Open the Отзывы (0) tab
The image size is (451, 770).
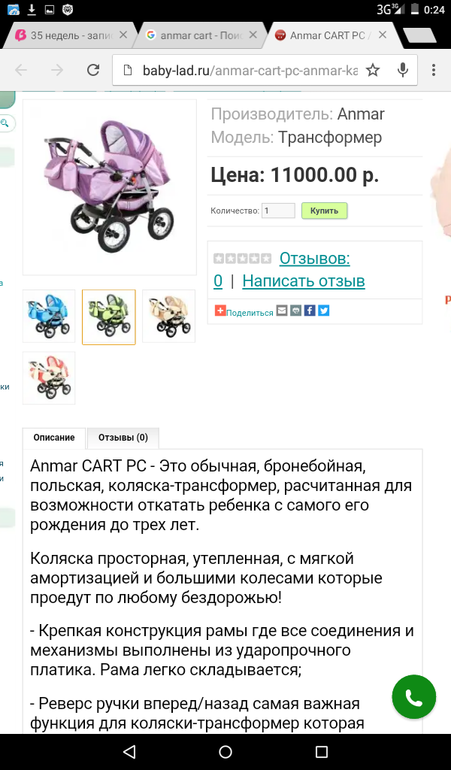point(123,438)
